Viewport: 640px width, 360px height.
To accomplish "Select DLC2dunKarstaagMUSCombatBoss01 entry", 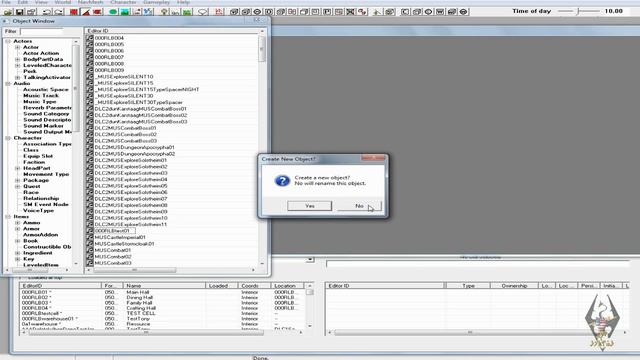I will 140,109.
